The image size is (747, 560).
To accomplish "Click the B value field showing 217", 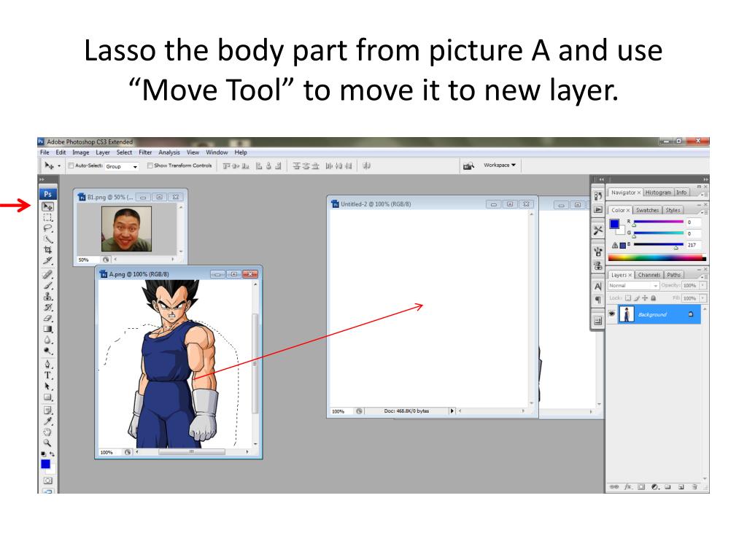I will [693, 245].
